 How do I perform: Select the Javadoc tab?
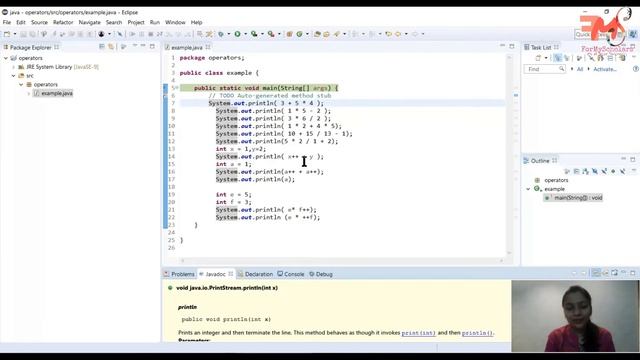point(216,274)
